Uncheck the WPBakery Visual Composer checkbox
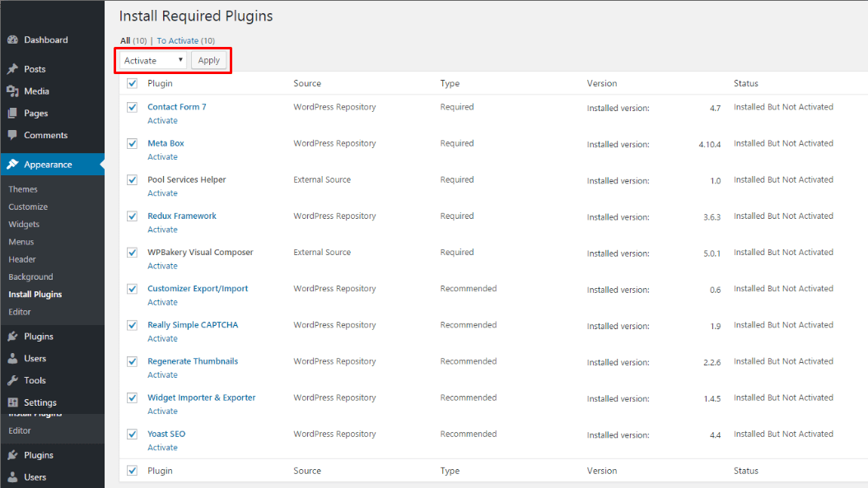The image size is (868, 488). (x=133, y=253)
